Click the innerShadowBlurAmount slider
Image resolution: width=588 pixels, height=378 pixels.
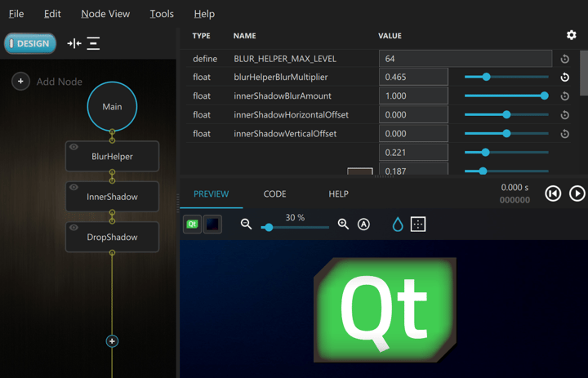point(506,96)
